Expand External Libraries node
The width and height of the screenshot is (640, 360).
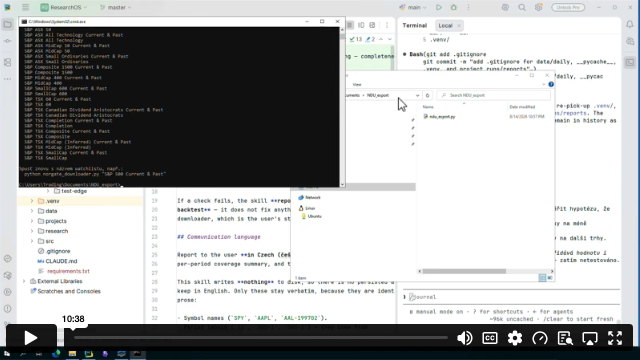tap(24, 281)
